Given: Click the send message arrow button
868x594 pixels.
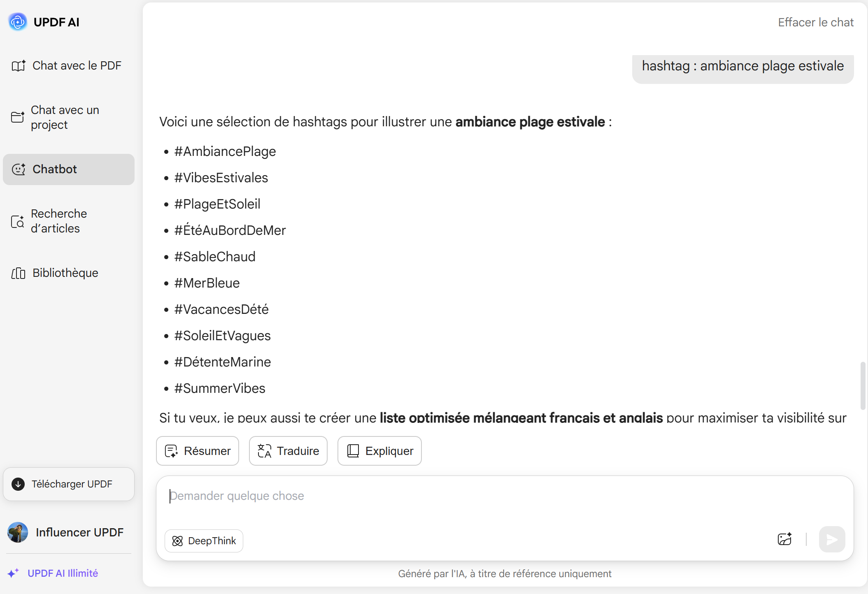Looking at the screenshot, I should [832, 539].
